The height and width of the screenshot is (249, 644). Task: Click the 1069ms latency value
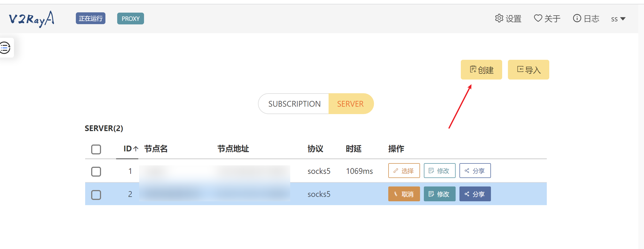pyautogui.click(x=359, y=171)
